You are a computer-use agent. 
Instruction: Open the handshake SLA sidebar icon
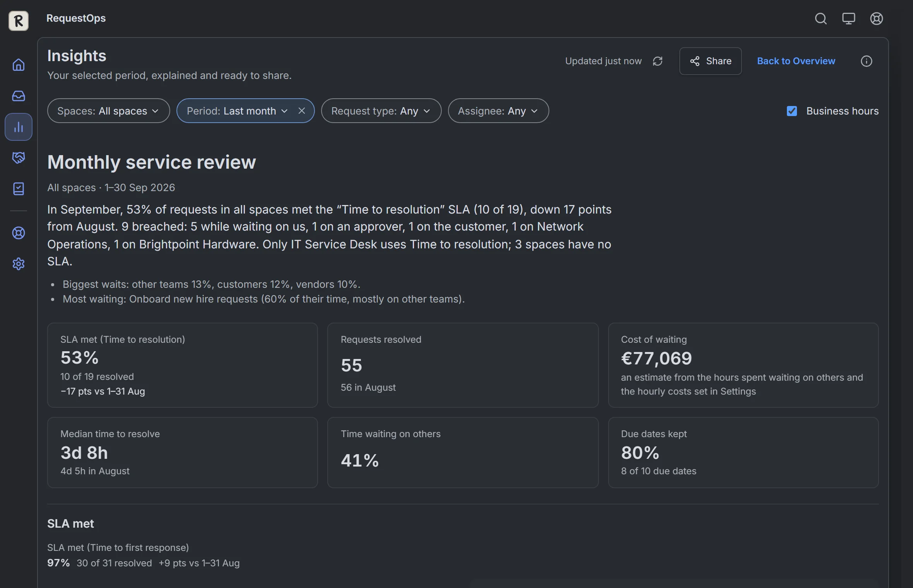tap(19, 158)
